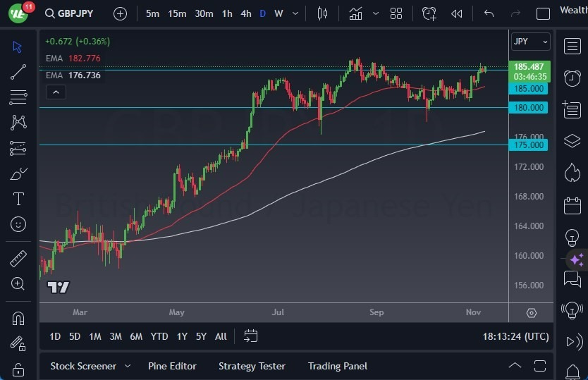Set the date range to 5D
Screen dimensions: 588x380
point(75,336)
